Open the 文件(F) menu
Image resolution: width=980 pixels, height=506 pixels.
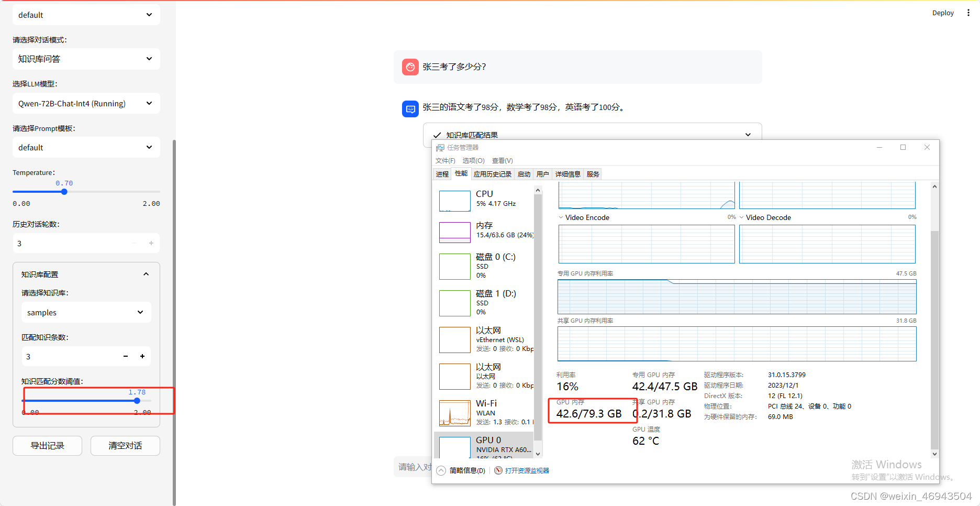tap(446, 161)
